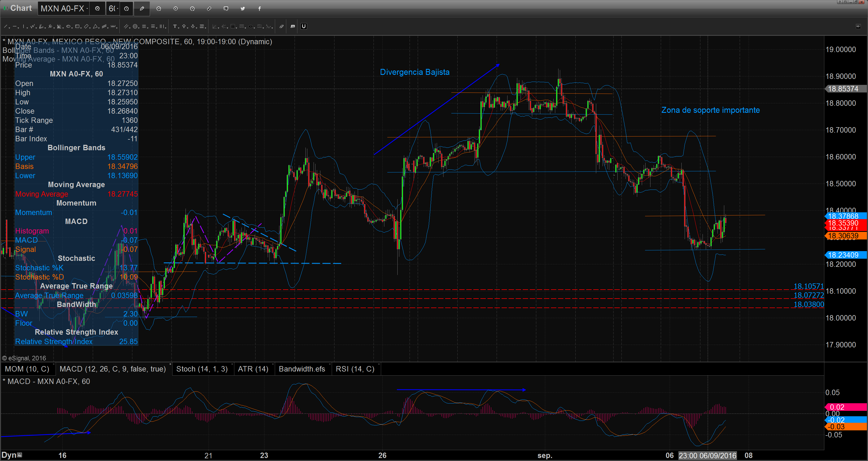
Task: Click the symbol link icon
Action: [x=209, y=9]
